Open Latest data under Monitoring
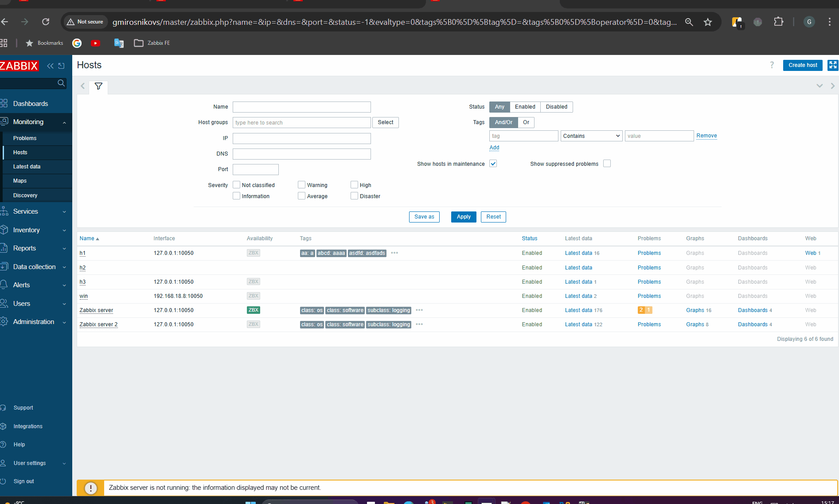This screenshot has height=504, width=839. coord(27,167)
